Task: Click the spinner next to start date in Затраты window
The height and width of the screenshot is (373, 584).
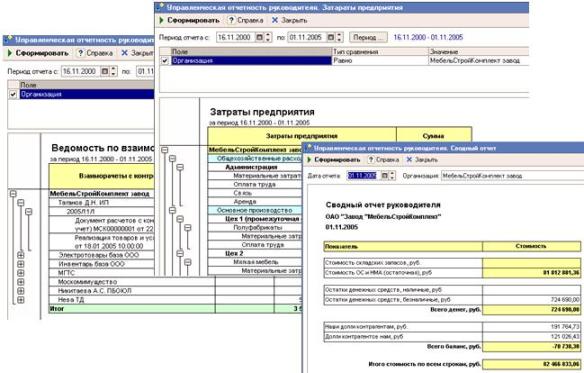Action: click(268, 37)
